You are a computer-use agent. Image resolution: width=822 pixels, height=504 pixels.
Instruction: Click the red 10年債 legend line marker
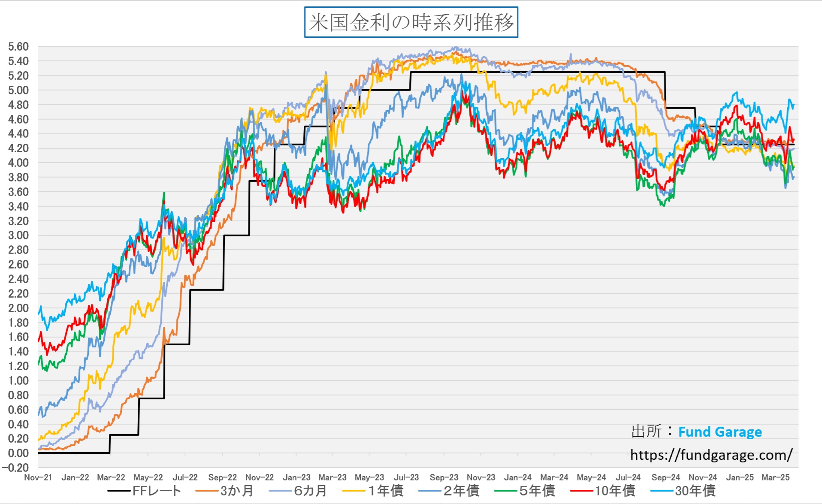581,491
